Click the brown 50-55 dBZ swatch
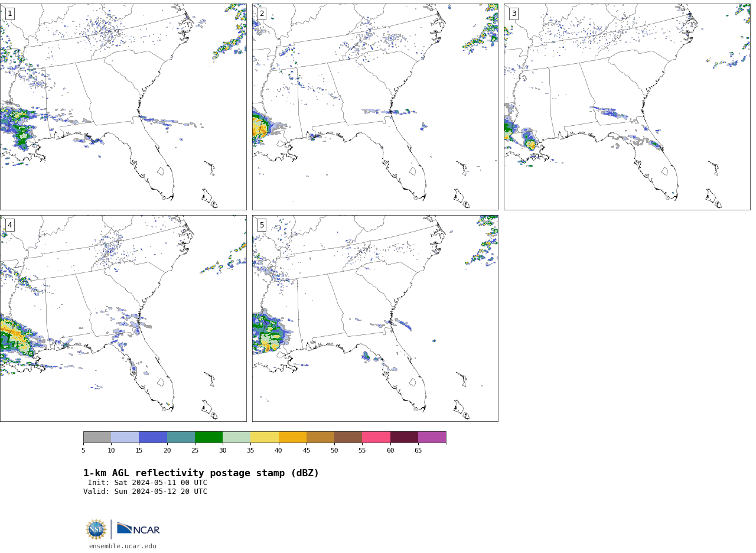The height and width of the screenshot is (553, 756). (348, 437)
